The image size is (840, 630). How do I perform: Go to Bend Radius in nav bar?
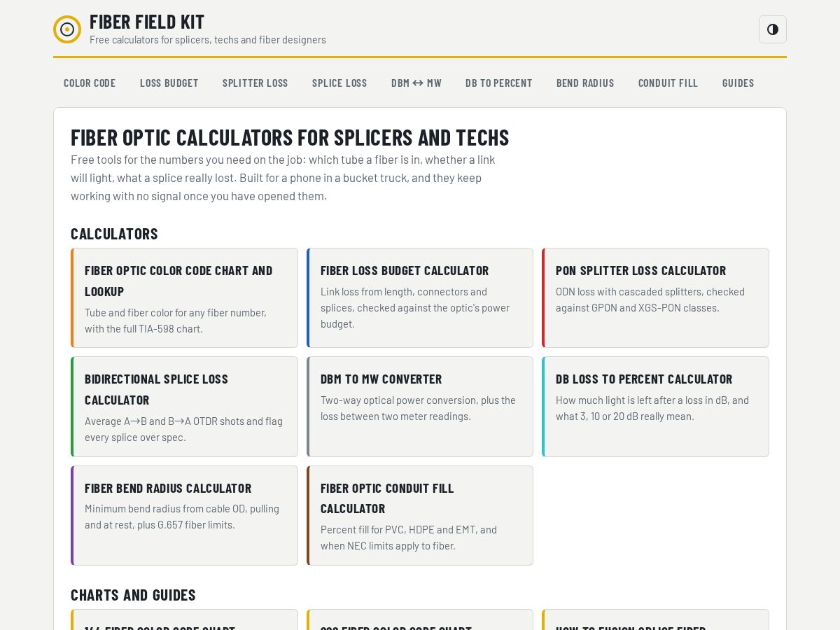tap(585, 83)
